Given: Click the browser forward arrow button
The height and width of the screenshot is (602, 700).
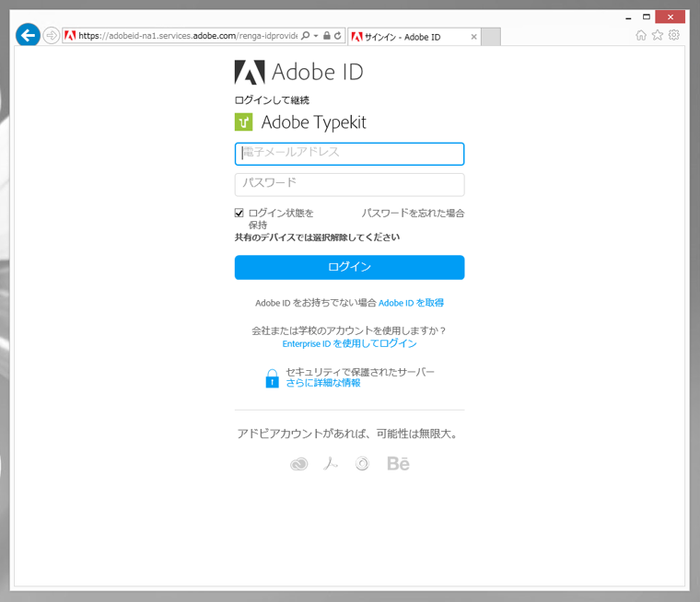Looking at the screenshot, I should [x=52, y=35].
